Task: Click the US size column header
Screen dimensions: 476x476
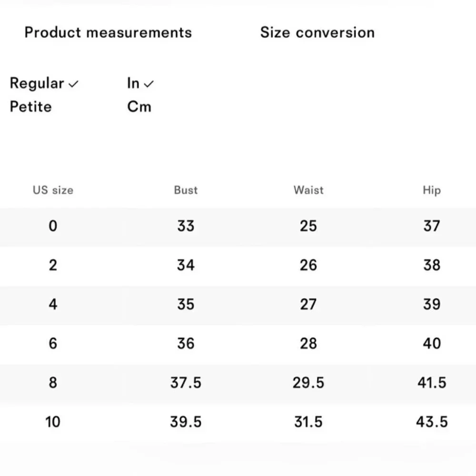Action: (53, 190)
